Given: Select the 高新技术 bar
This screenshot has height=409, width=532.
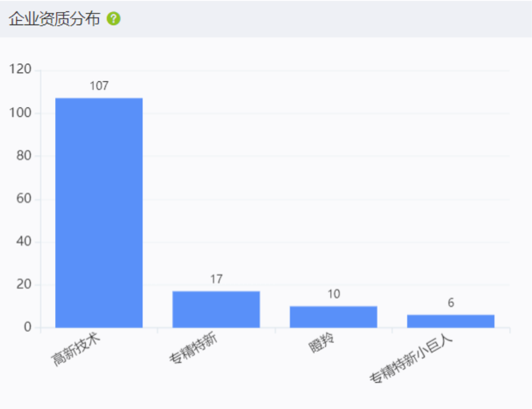Looking at the screenshot, I should [x=99, y=213].
